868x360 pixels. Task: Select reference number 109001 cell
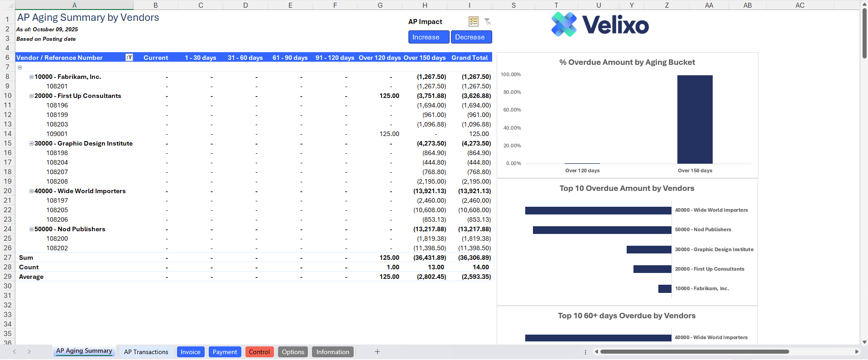click(x=57, y=134)
